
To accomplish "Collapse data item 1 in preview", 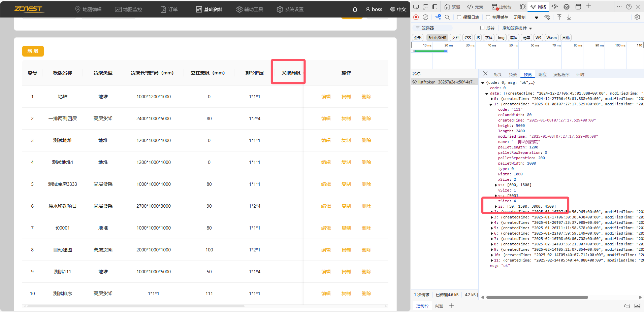I will pyautogui.click(x=491, y=104).
